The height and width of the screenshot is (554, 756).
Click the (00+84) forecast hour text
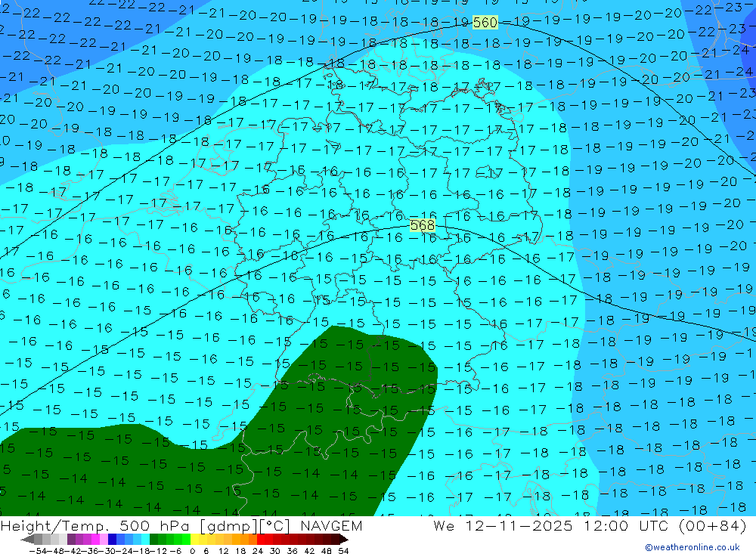pos(713,525)
